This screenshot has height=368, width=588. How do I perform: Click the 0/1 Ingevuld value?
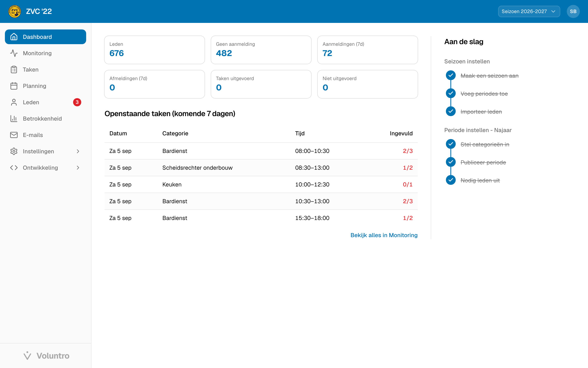click(408, 184)
